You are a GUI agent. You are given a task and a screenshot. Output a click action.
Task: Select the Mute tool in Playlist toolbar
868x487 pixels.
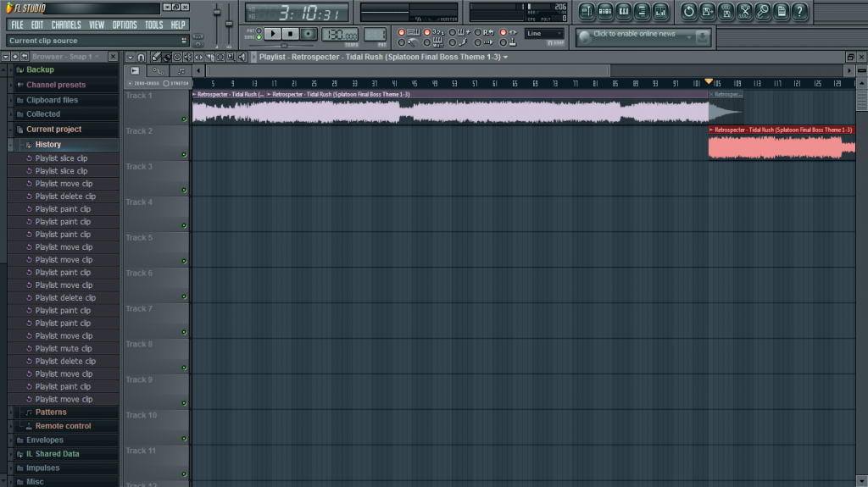click(188, 57)
